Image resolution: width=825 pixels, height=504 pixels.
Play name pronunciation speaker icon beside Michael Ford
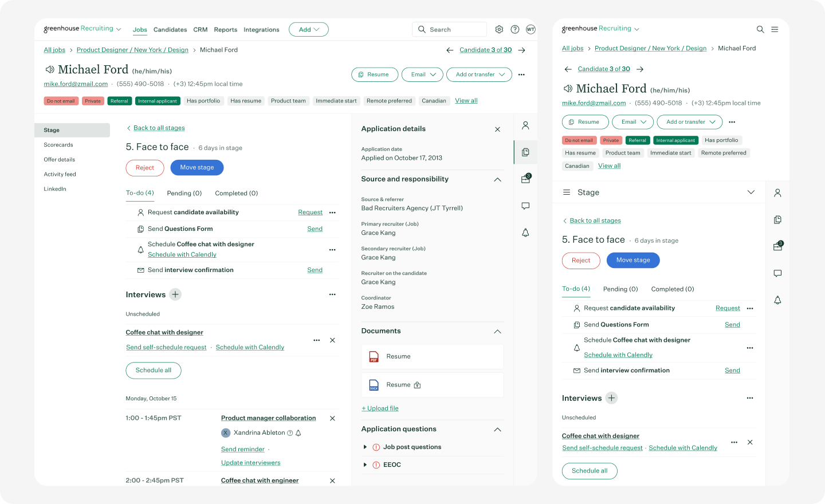tap(50, 69)
